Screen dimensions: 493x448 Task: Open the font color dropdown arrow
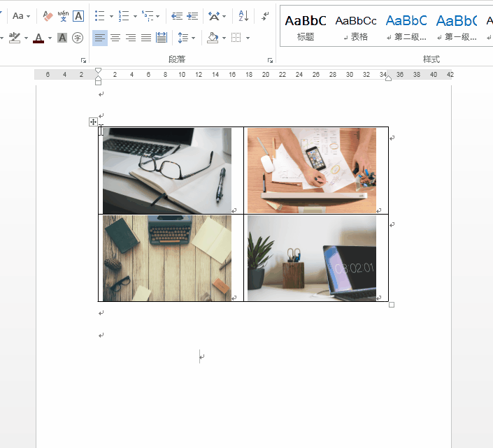point(50,38)
